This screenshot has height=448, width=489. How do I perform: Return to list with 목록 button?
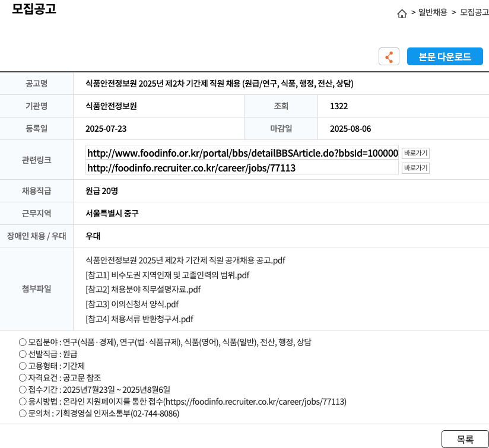coord(465,439)
